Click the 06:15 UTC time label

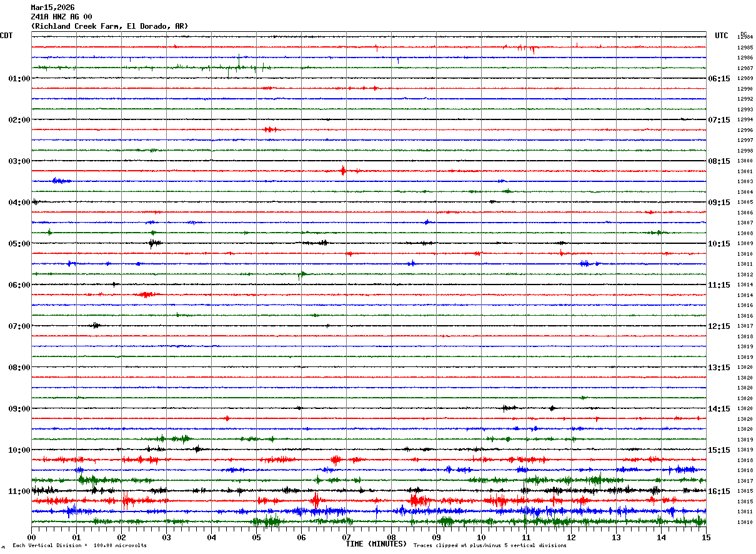coord(719,79)
